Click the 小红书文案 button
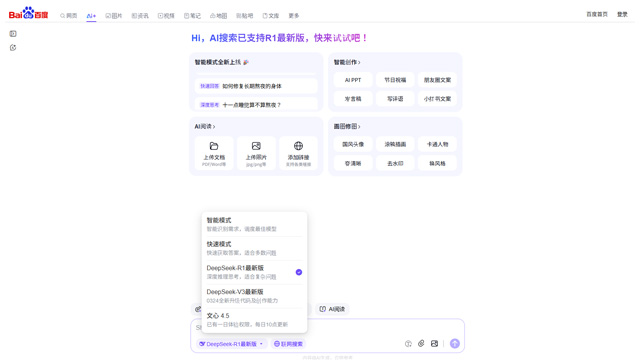640x360 pixels. 437,99
